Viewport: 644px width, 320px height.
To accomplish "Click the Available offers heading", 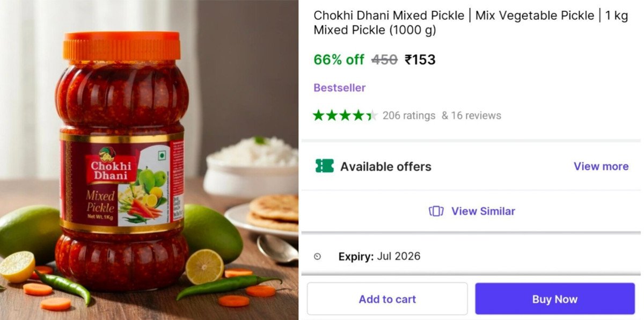I will pyautogui.click(x=385, y=166).
